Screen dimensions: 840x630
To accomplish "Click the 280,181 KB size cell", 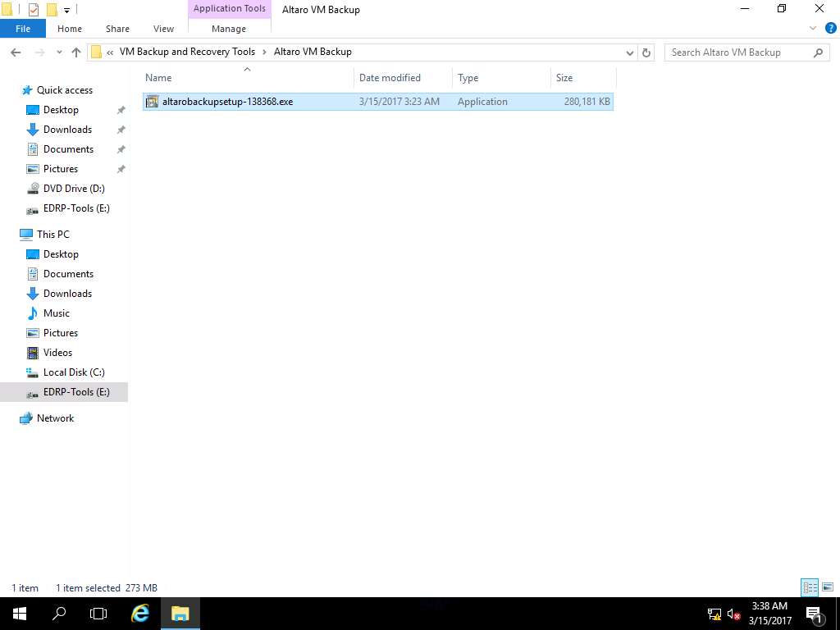I will point(587,102).
